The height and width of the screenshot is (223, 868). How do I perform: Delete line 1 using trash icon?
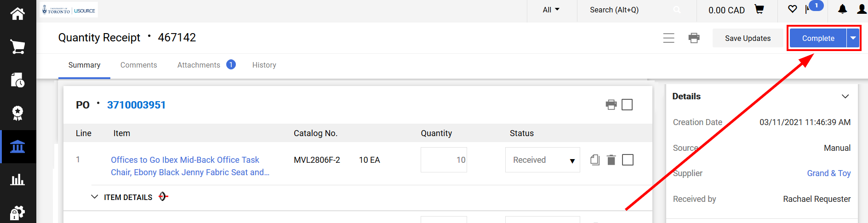pyautogui.click(x=611, y=160)
